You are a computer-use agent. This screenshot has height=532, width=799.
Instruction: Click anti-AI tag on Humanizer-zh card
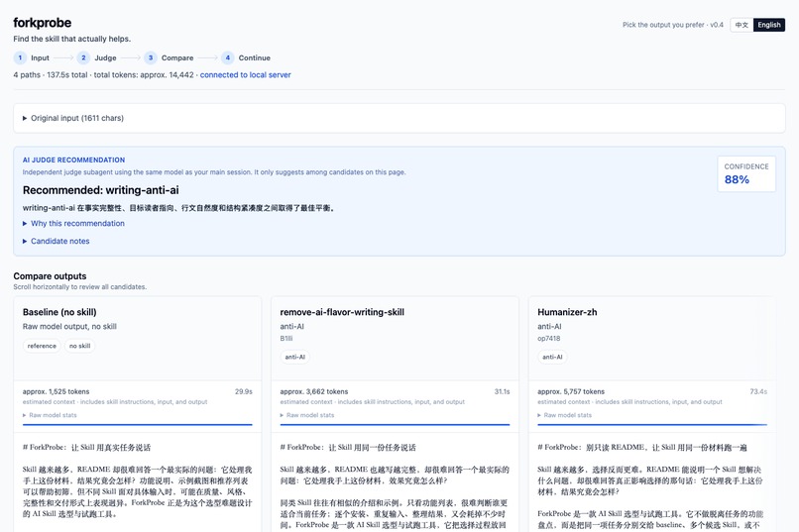552,357
